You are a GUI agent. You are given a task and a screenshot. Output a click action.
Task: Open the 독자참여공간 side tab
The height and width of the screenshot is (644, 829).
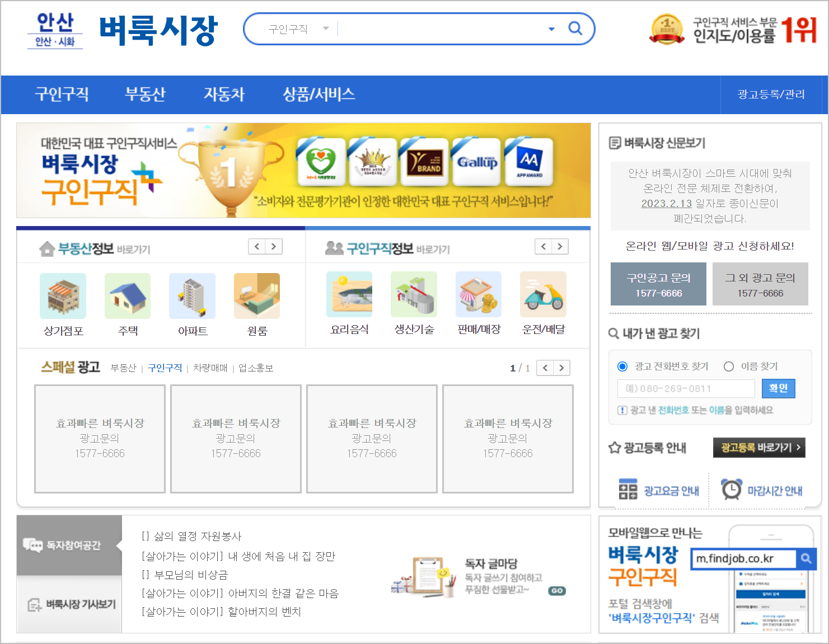(69, 545)
